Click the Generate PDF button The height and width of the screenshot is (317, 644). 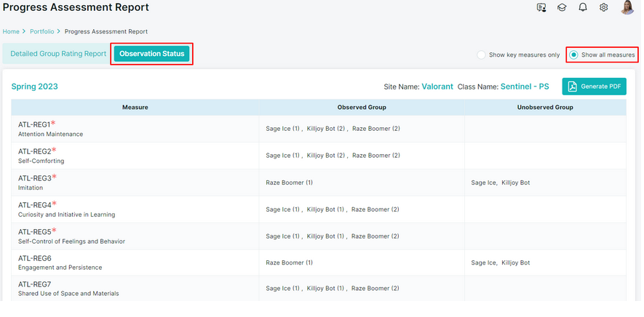click(594, 87)
